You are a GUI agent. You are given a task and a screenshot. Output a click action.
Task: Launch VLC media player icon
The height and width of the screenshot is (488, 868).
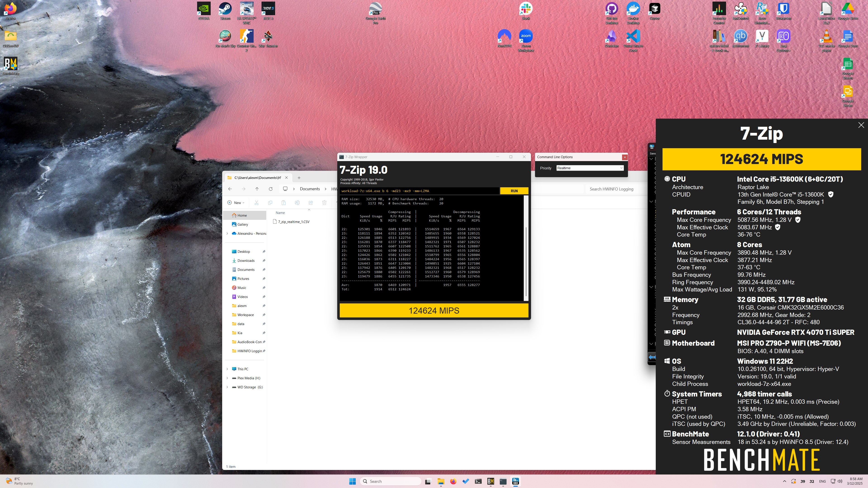827,40
